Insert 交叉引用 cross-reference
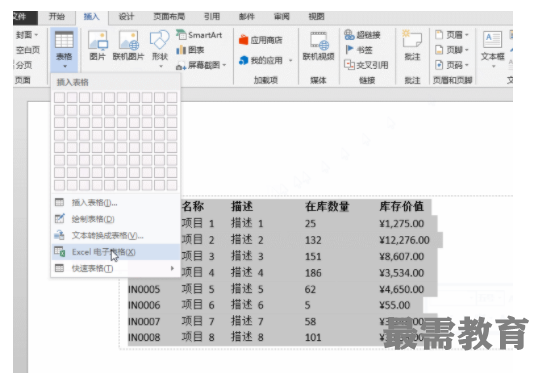 pos(366,65)
